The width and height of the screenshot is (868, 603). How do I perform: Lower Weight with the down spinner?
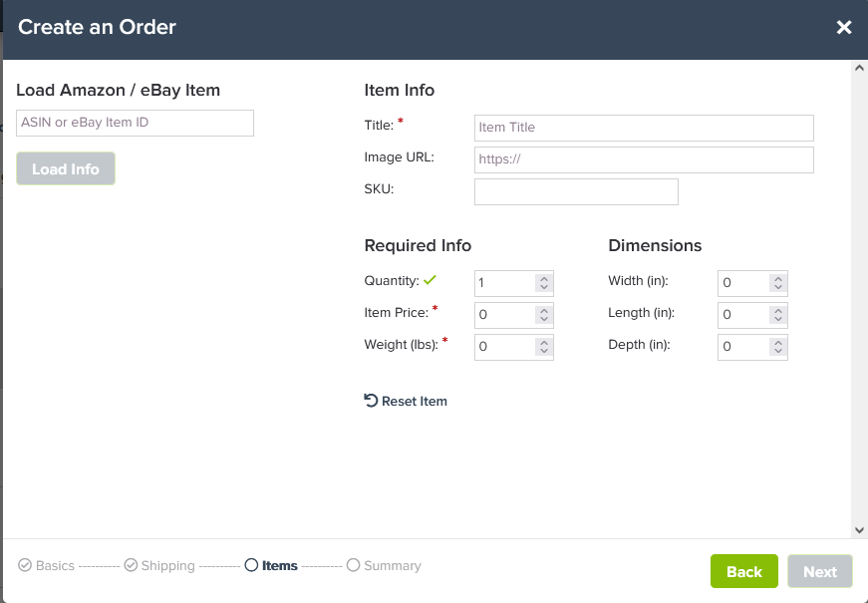[544, 351]
